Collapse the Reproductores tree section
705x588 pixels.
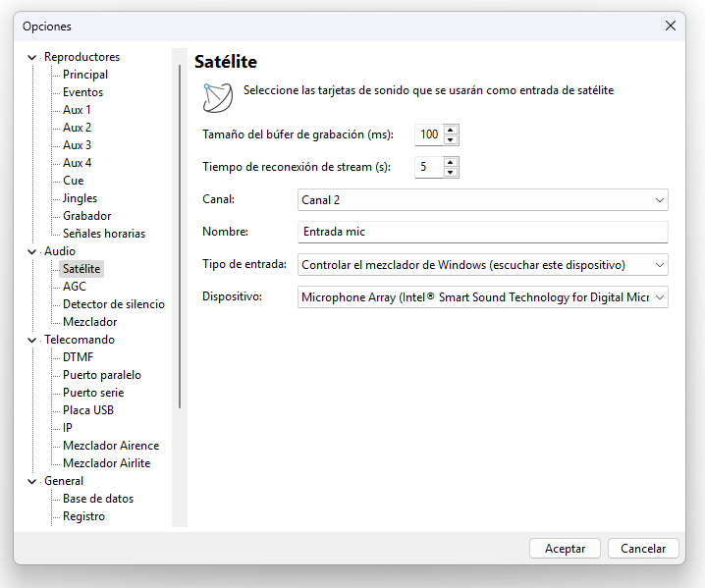point(32,57)
